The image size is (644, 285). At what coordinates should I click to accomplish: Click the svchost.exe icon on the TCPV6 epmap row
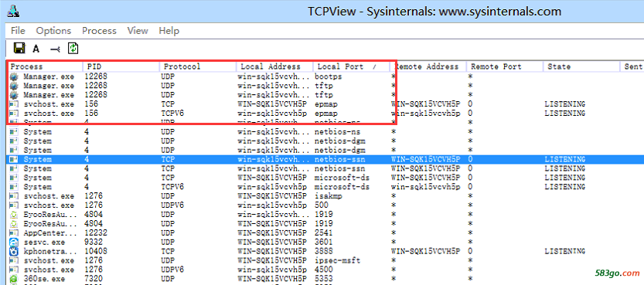(14, 114)
